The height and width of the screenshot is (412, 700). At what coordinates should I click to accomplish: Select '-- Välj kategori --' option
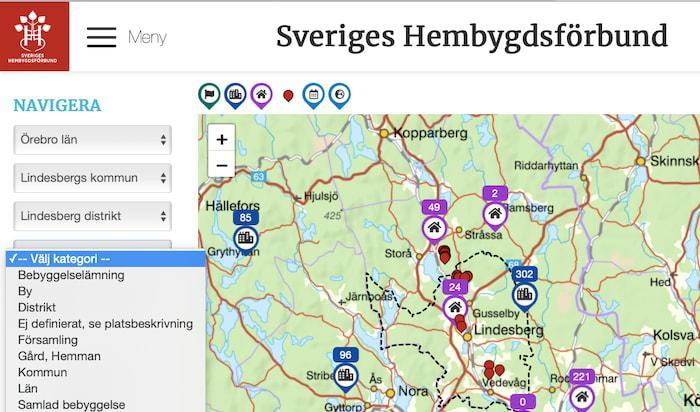tap(106, 259)
